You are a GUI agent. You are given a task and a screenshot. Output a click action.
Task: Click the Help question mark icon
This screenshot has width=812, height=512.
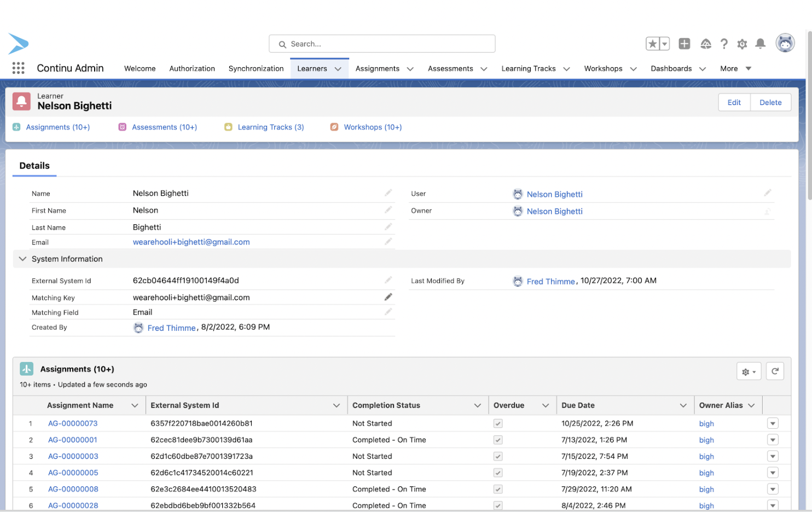(724, 43)
